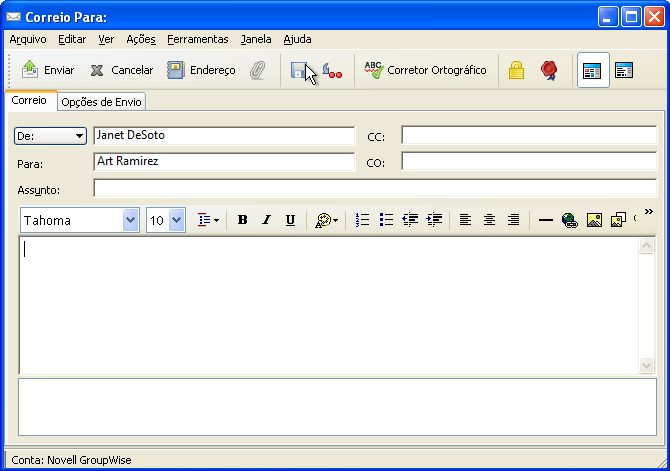Screen dimensions: 670x471
Task: Expand the Tahoma font name dropdown
Action: click(x=130, y=220)
